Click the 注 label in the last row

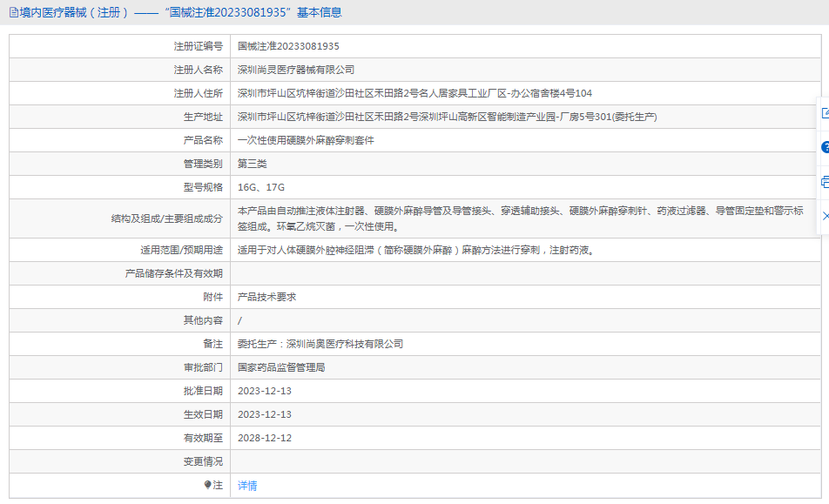(218, 485)
